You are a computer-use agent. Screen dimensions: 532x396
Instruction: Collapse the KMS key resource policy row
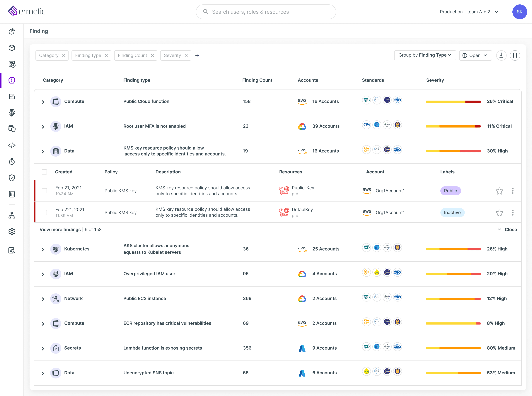coord(43,151)
